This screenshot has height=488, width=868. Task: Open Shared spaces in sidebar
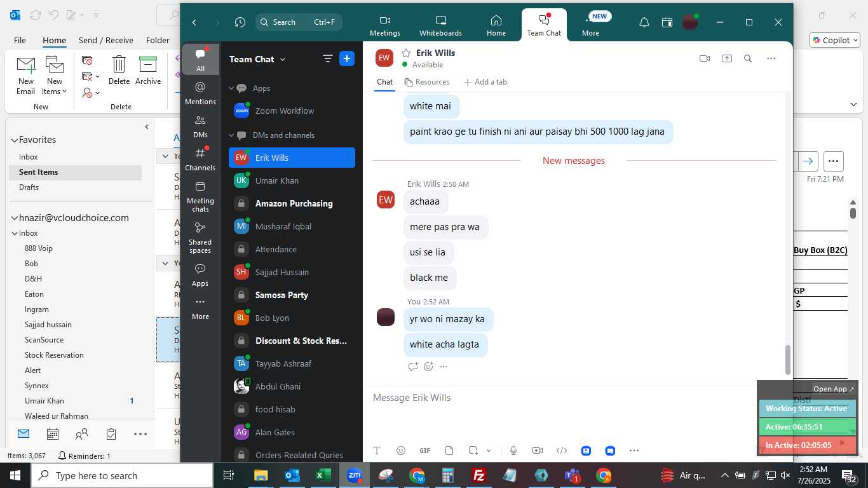point(200,238)
